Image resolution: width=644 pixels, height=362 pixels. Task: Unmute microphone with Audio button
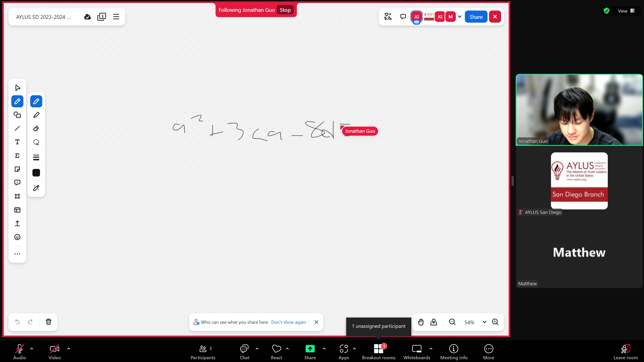[x=20, y=351]
